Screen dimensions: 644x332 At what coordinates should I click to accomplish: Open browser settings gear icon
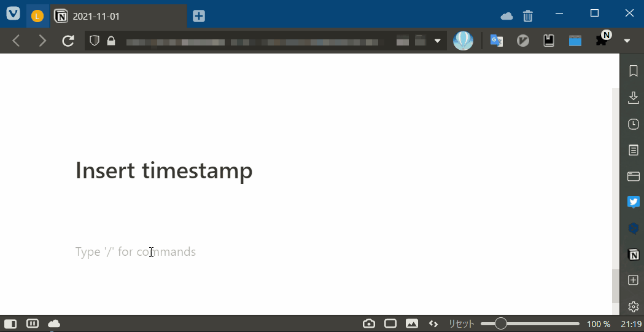coord(634,307)
